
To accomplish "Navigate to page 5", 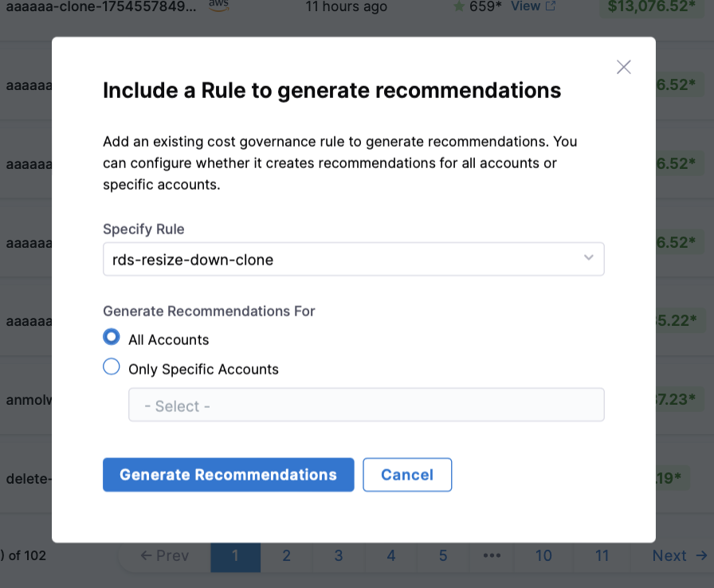I will click(x=443, y=555).
